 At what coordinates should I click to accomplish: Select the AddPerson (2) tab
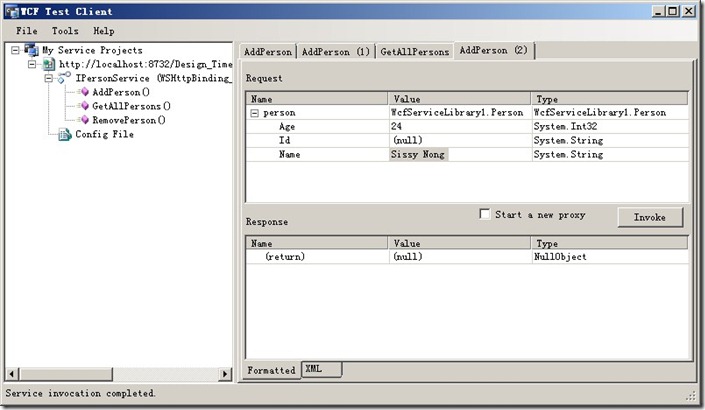(x=494, y=50)
